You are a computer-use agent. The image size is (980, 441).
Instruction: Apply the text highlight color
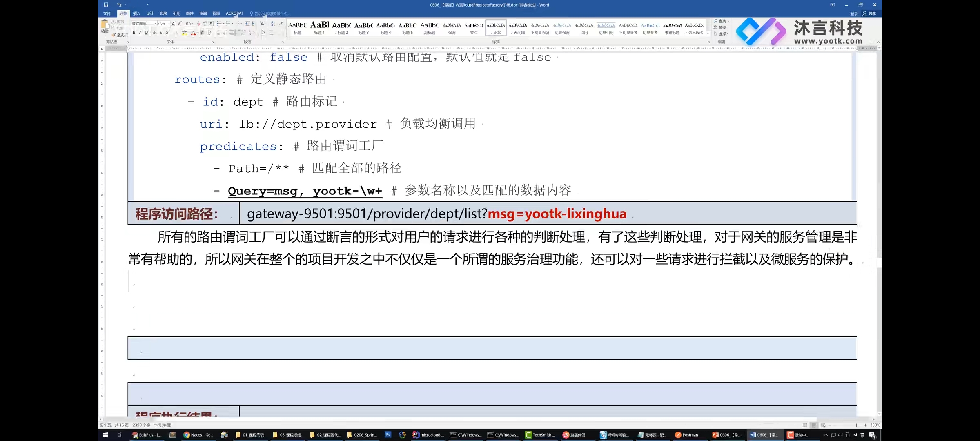(x=185, y=33)
